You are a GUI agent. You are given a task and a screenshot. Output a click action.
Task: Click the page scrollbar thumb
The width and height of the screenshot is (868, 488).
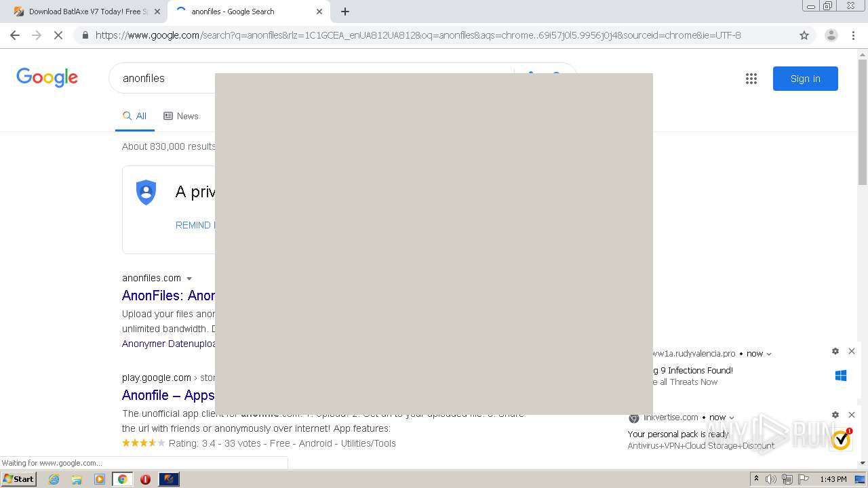click(863, 121)
